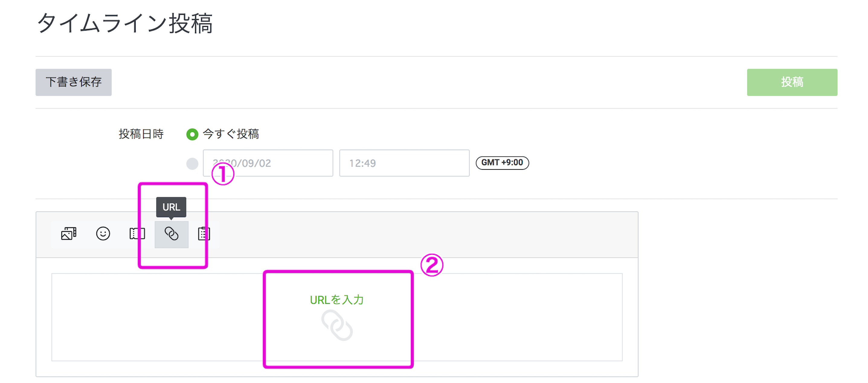Select the URL chain-link toolbar icon
The height and width of the screenshot is (383, 868).
coord(172,234)
